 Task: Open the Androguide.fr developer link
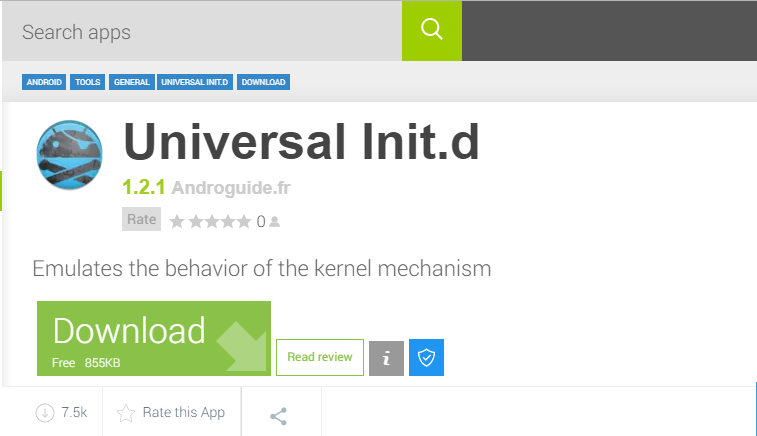click(231, 188)
